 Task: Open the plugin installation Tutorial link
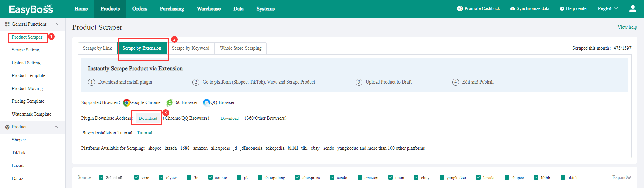pyautogui.click(x=145, y=133)
